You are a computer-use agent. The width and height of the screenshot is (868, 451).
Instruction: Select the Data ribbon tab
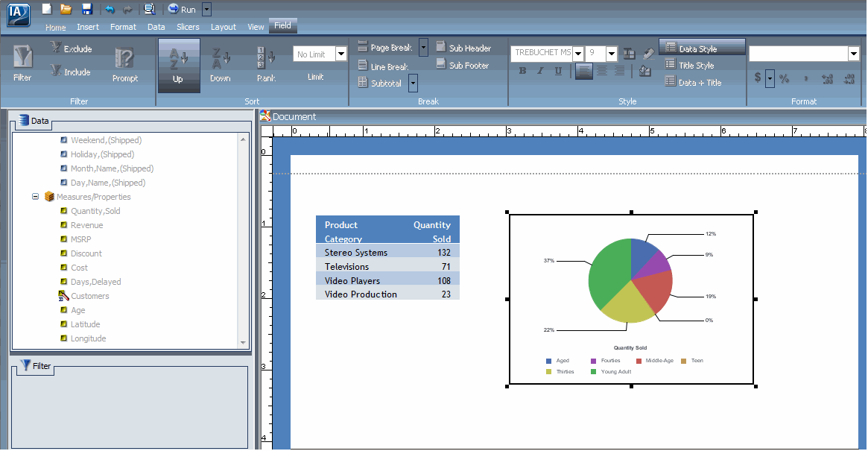156,27
